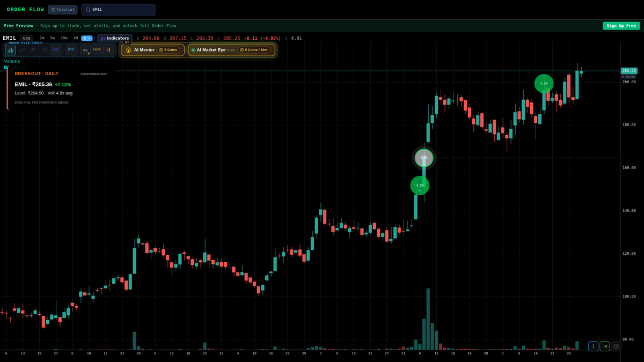Click the -0.11 (-0.05%) change value
The image size is (644, 362).
[x=262, y=38]
